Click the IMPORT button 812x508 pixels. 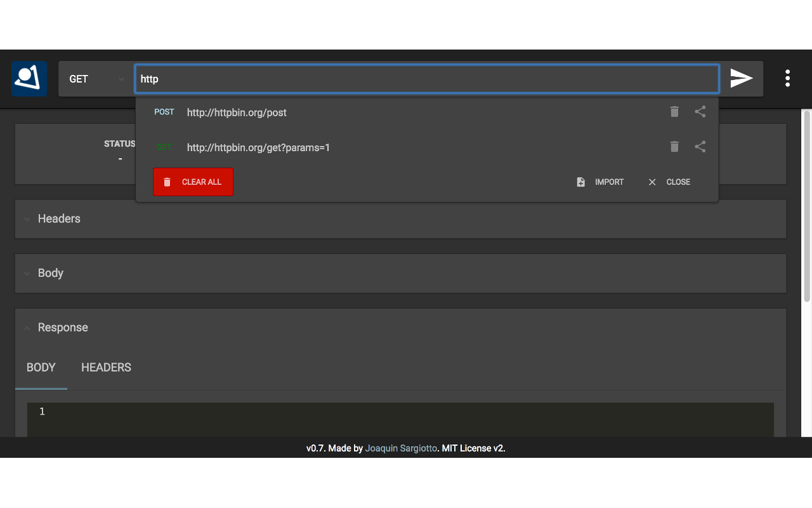(600, 182)
